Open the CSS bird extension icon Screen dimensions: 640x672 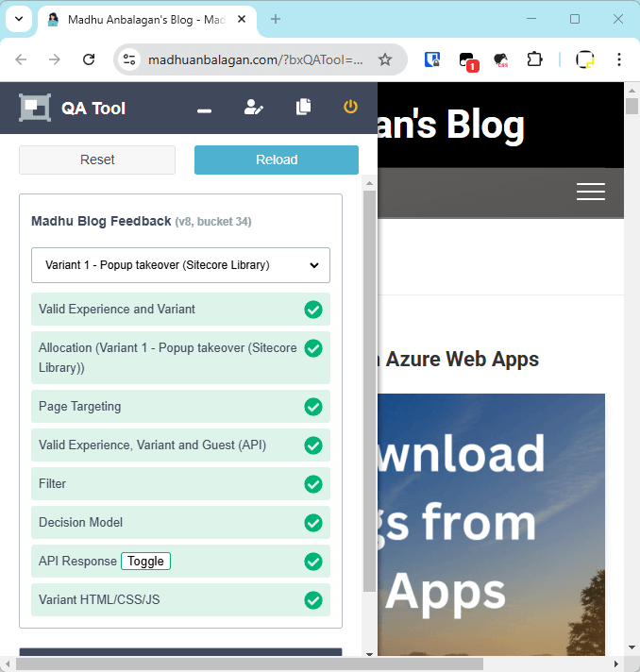pos(500,59)
